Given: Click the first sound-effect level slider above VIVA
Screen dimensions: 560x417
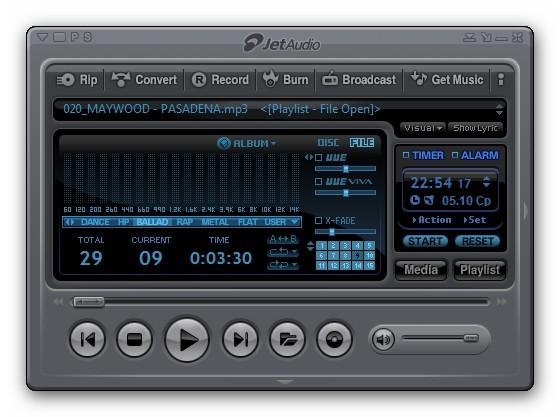Looking at the screenshot, I should 345,169.
